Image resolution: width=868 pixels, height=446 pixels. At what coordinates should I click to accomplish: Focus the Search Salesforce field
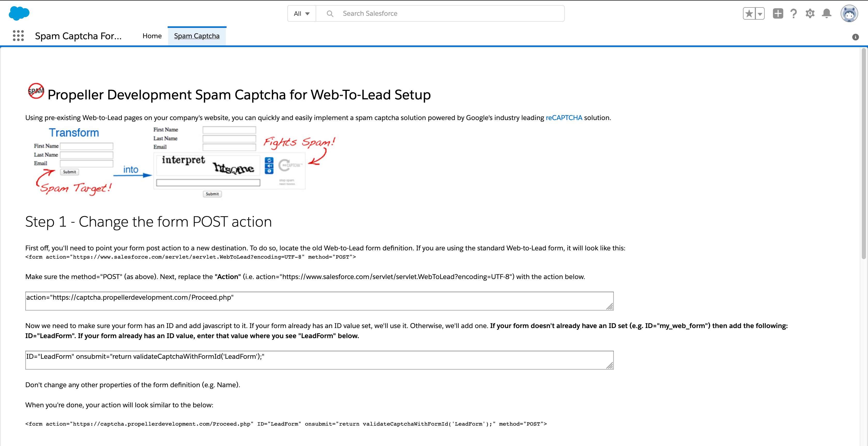(x=440, y=13)
